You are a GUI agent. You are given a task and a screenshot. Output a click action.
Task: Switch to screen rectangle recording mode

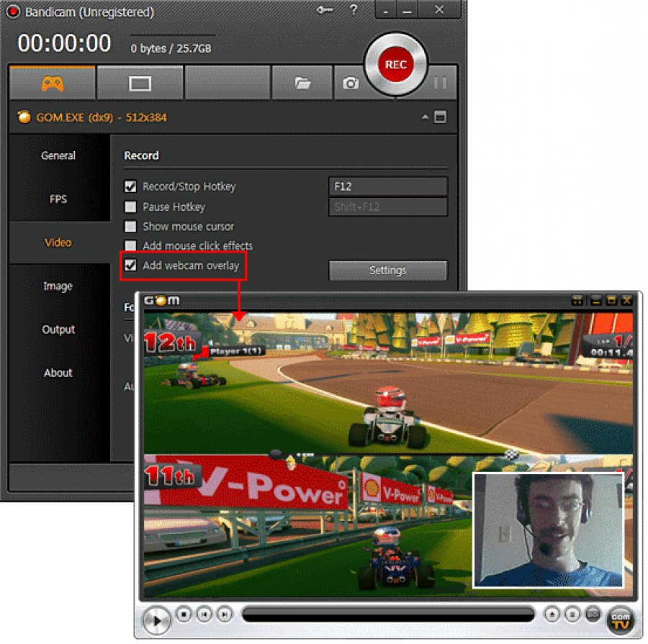(140, 83)
